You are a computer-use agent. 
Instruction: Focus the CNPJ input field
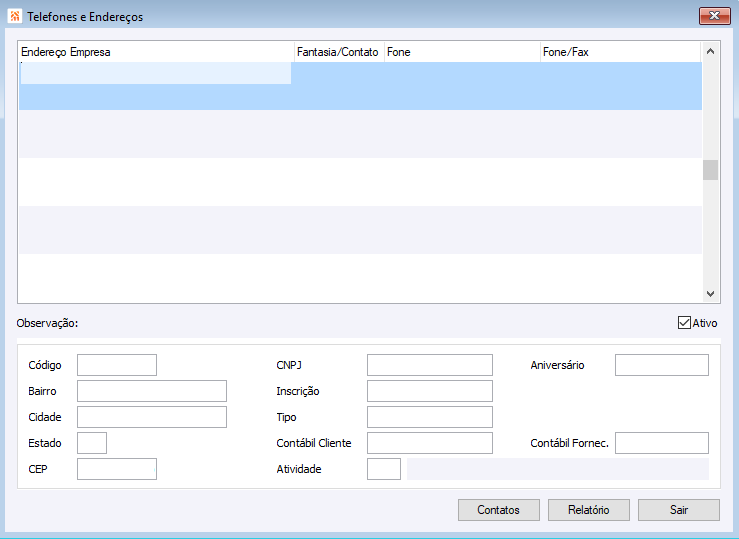[x=430, y=365]
